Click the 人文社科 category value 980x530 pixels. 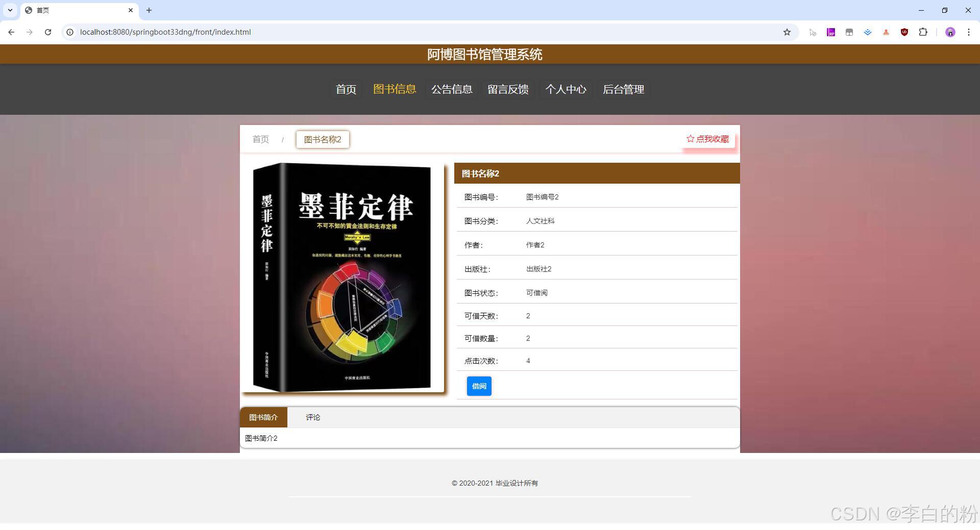(x=540, y=221)
